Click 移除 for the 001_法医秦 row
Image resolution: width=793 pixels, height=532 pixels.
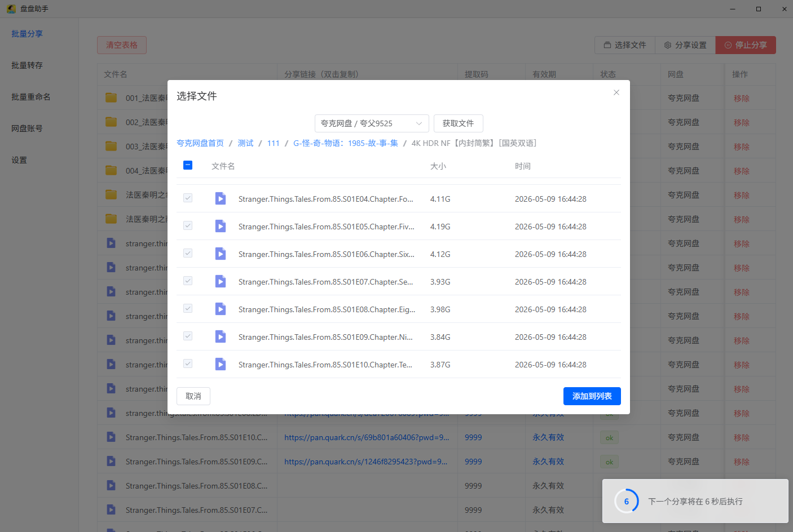pyautogui.click(x=742, y=99)
